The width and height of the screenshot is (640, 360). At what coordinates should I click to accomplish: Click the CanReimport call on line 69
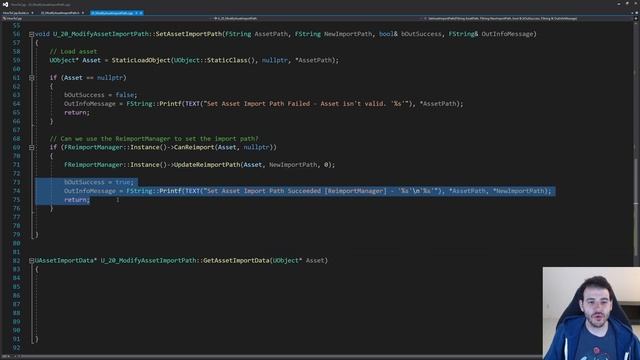click(x=194, y=147)
